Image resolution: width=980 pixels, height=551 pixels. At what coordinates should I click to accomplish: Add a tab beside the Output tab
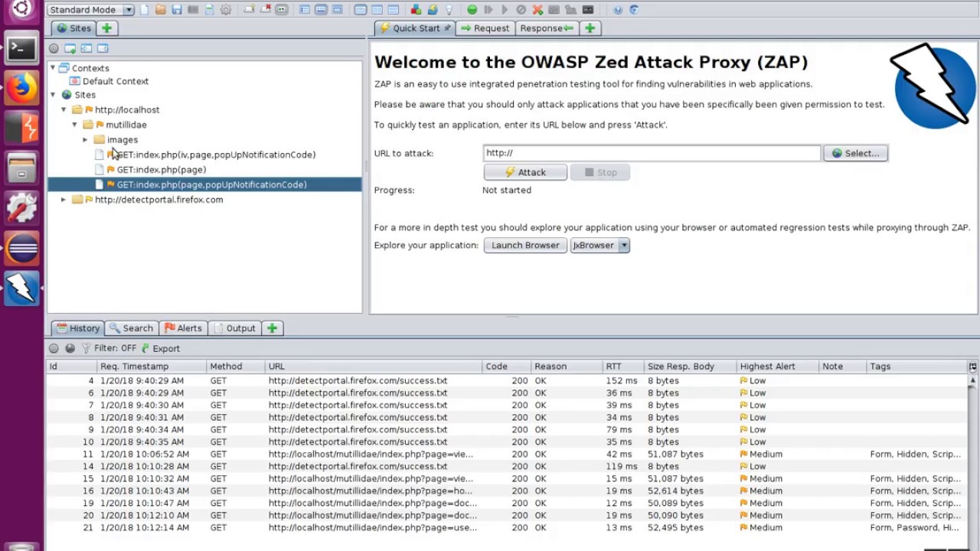click(x=272, y=328)
